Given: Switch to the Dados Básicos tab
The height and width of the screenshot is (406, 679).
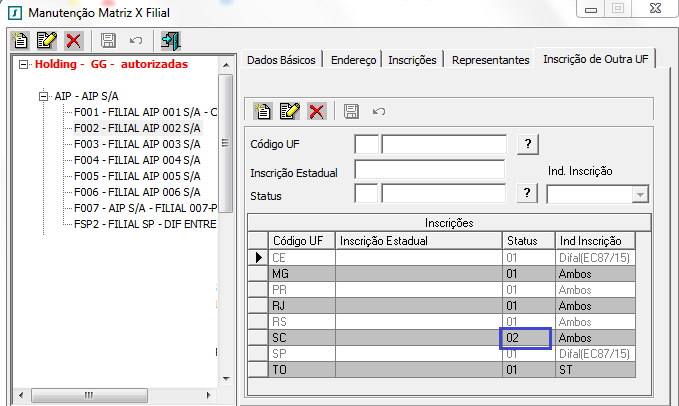Looking at the screenshot, I should pyautogui.click(x=281, y=60).
